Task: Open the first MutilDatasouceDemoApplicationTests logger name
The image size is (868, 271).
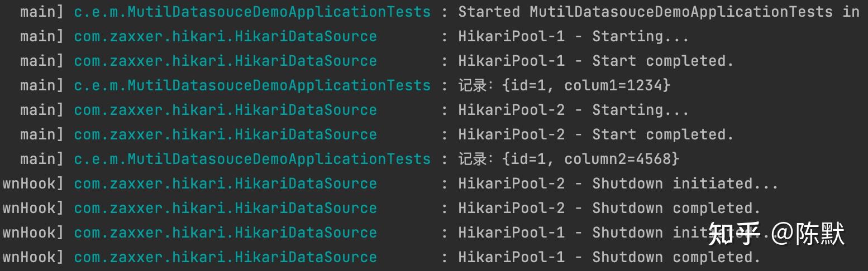Action: (x=252, y=12)
